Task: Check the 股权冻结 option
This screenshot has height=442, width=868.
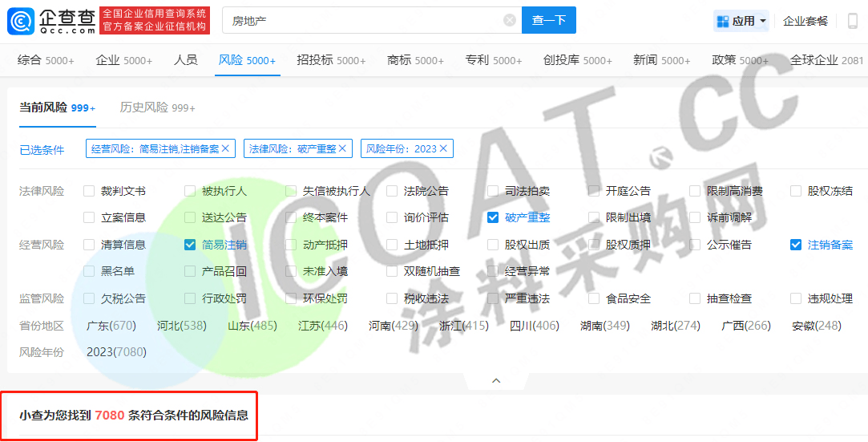Action: pos(796,191)
